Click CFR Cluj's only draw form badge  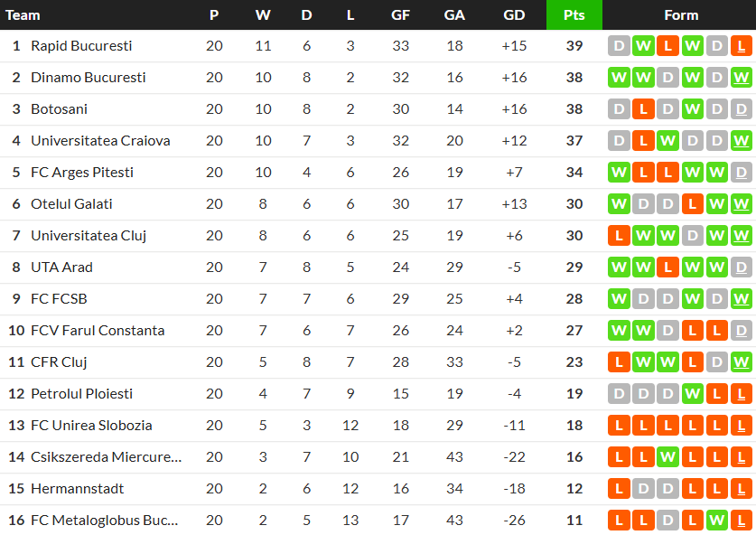point(717,362)
